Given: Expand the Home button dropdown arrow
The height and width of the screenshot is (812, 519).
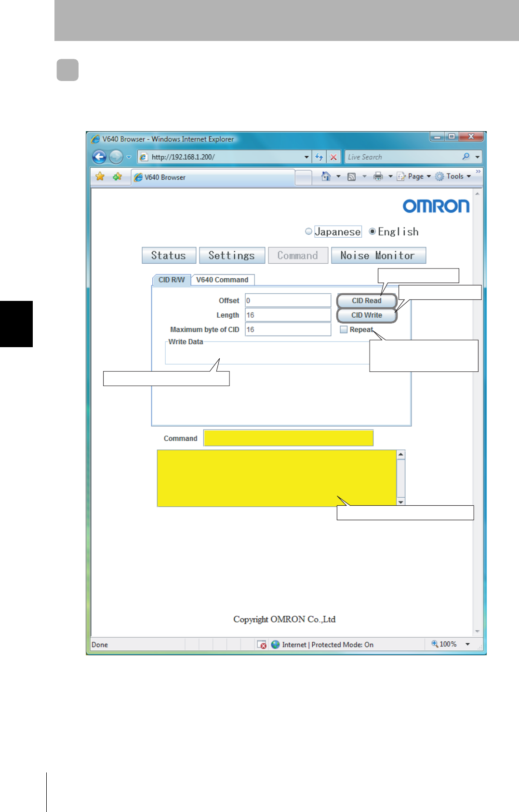Looking at the screenshot, I should 338,176.
